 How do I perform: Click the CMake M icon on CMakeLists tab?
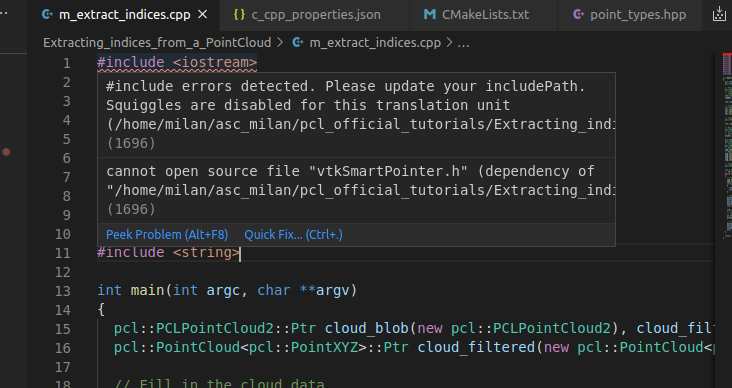(429, 15)
